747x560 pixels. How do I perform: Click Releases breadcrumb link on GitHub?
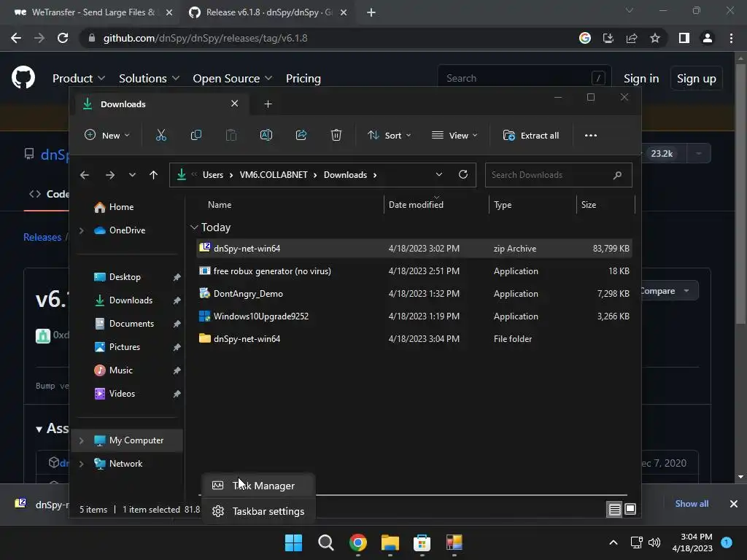[x=42, y=237]
